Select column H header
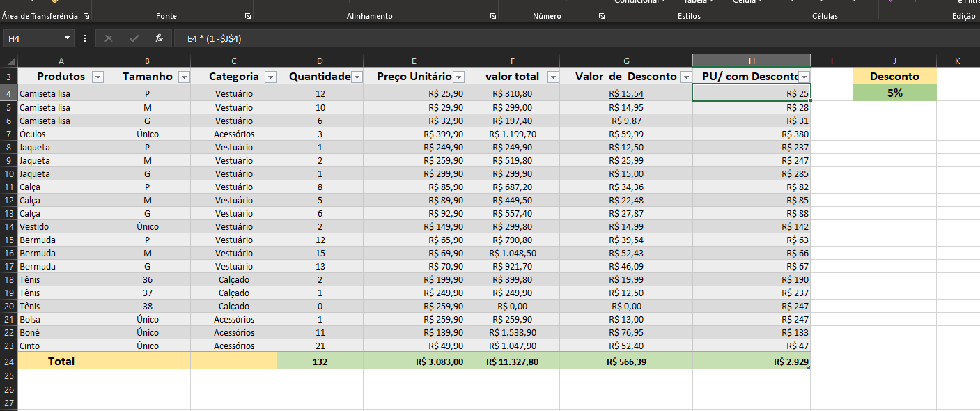Screen dimensions: 980x411 point(752,61)
